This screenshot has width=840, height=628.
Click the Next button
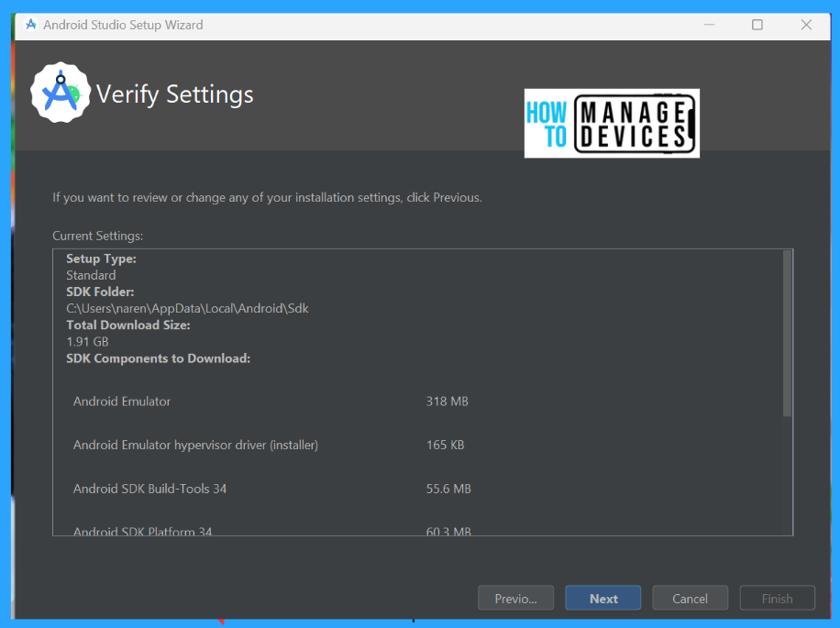pos(602,598)
